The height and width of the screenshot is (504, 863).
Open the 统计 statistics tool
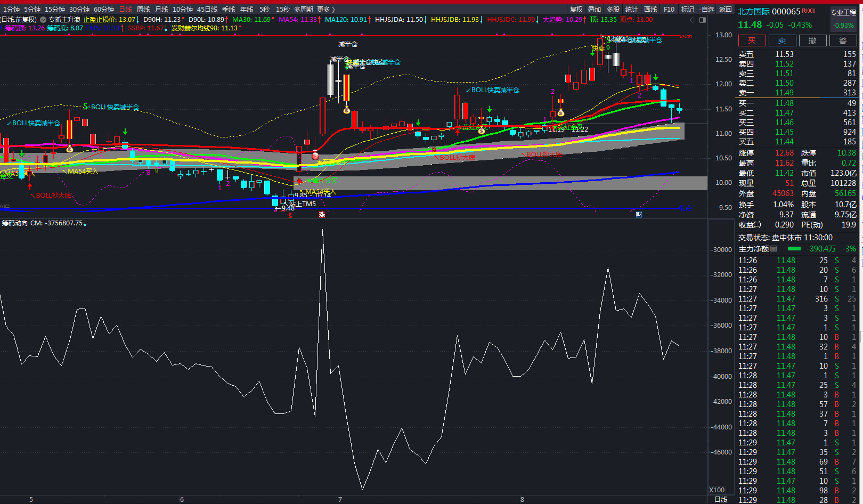pyautogui.click(x=632, y=10)
